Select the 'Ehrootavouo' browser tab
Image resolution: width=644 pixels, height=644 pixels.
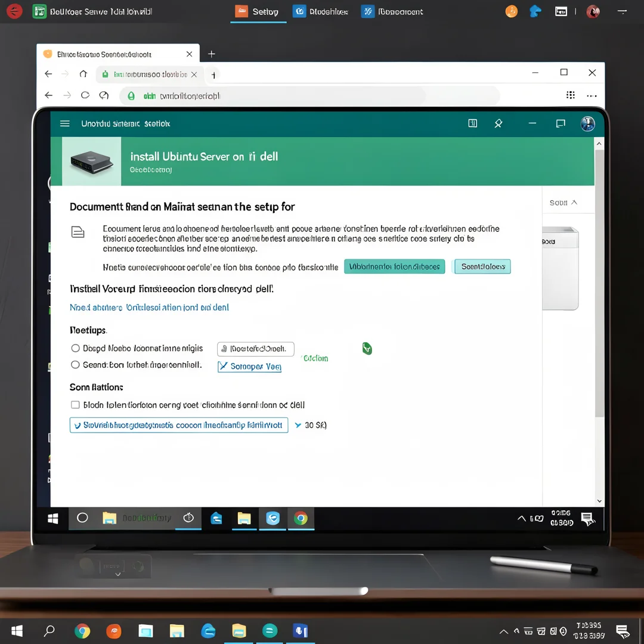118,54
